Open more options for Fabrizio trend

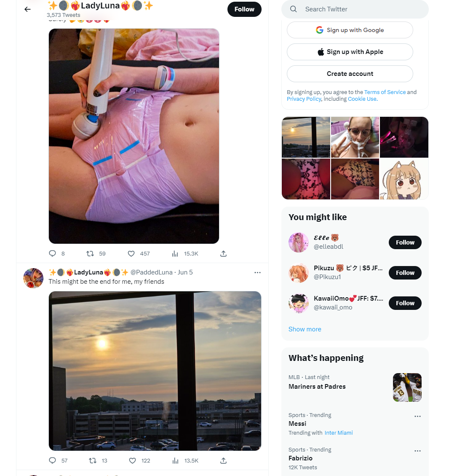point(417,451)
